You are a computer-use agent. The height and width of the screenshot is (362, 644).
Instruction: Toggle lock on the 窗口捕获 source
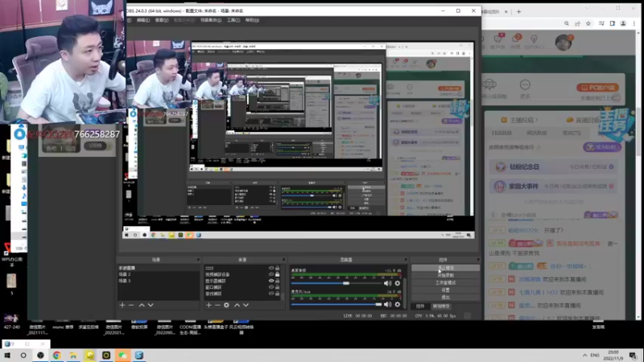(277, 287)
